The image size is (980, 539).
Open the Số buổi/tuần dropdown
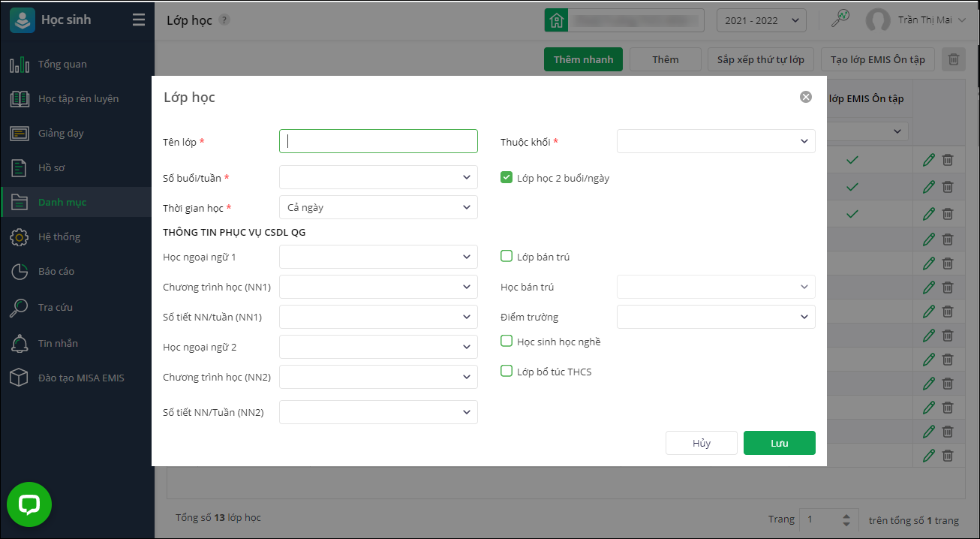(x=378, y=178)
